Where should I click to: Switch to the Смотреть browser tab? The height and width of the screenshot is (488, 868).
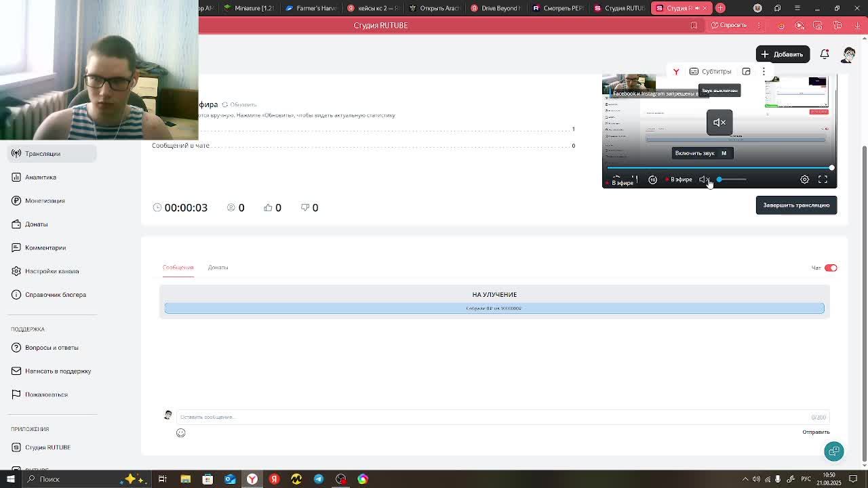[558, 8]
